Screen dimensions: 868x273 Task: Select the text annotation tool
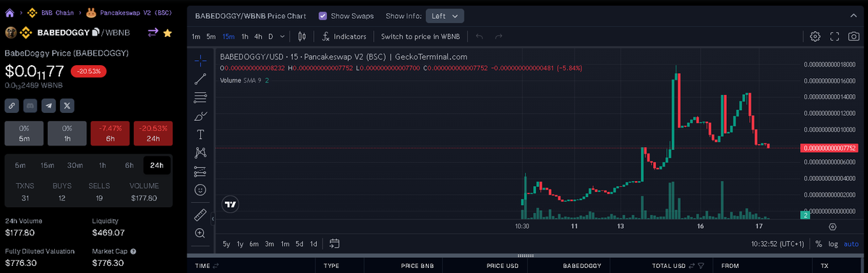(x=200, y=135)
